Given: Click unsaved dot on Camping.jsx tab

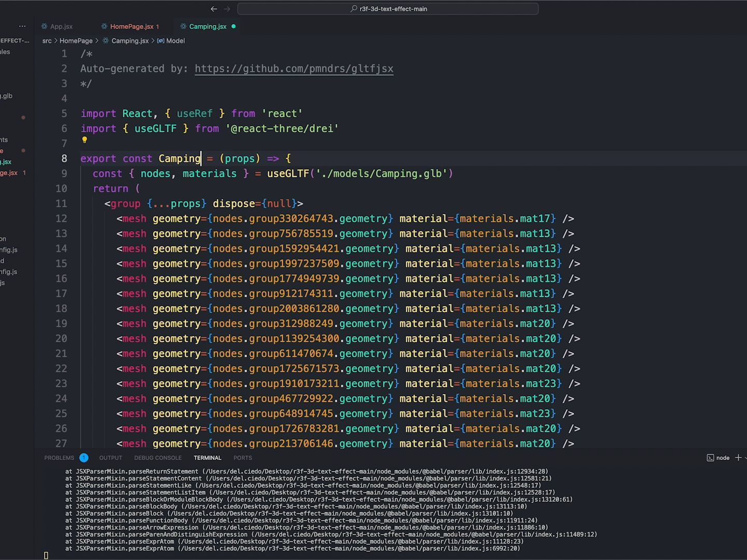Looking at the screenshot, I should [x=233, y=26].
